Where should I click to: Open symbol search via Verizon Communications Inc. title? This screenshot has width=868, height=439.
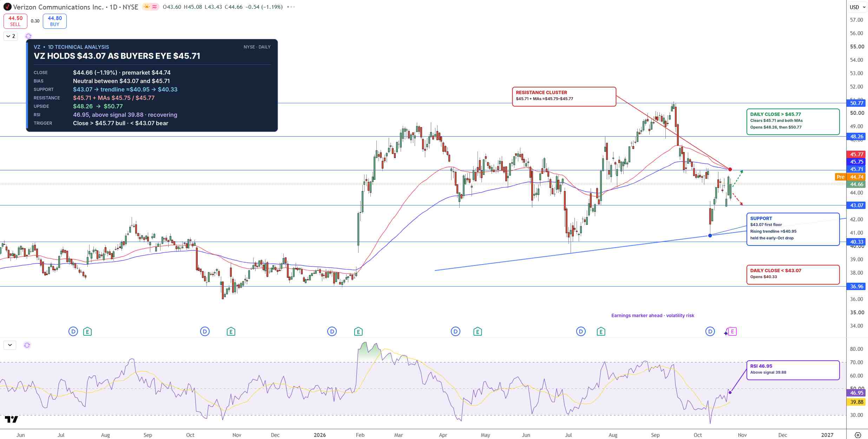(x=58, y=7)
